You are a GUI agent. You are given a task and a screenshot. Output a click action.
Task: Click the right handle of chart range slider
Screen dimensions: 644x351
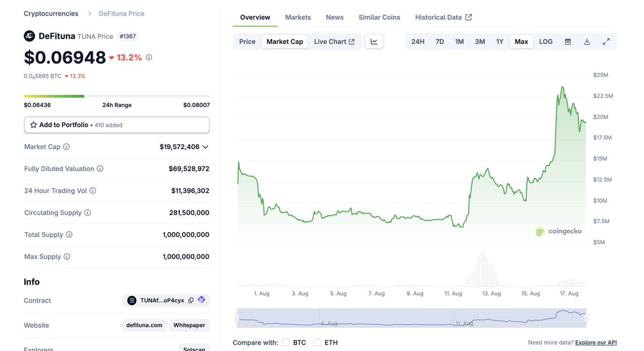pos(586,318)
